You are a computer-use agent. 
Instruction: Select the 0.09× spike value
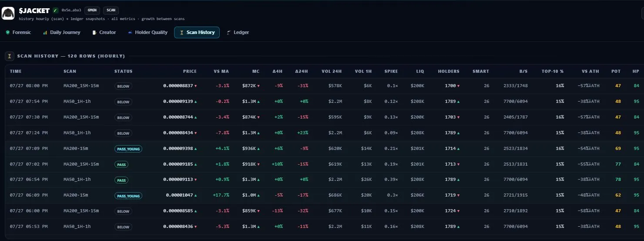click(x=391, y=133)
